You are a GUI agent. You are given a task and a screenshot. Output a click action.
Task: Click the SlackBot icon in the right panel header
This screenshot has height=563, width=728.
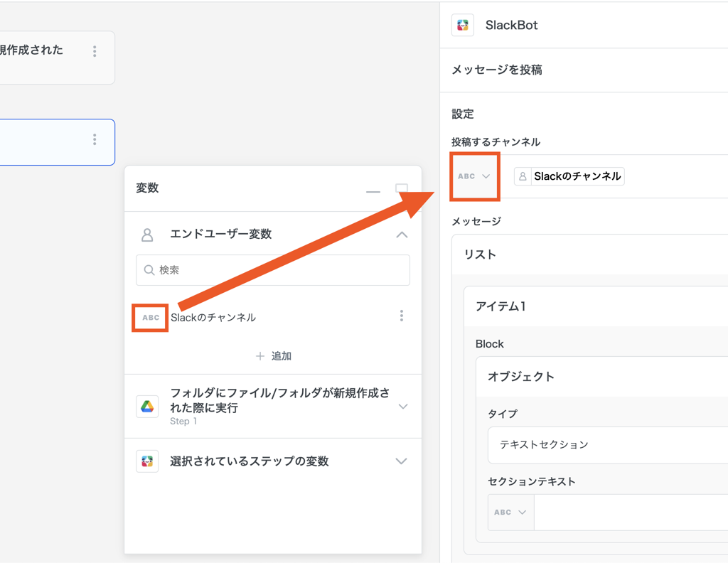click(x=463, y=25)
